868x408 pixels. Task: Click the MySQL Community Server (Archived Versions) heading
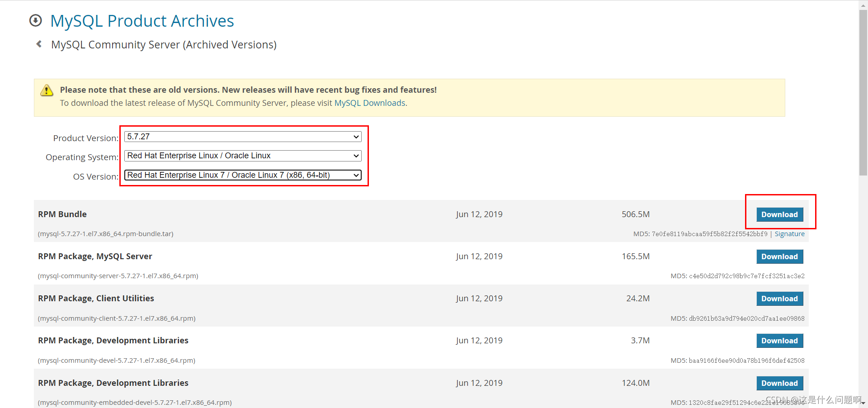[164, 44]
